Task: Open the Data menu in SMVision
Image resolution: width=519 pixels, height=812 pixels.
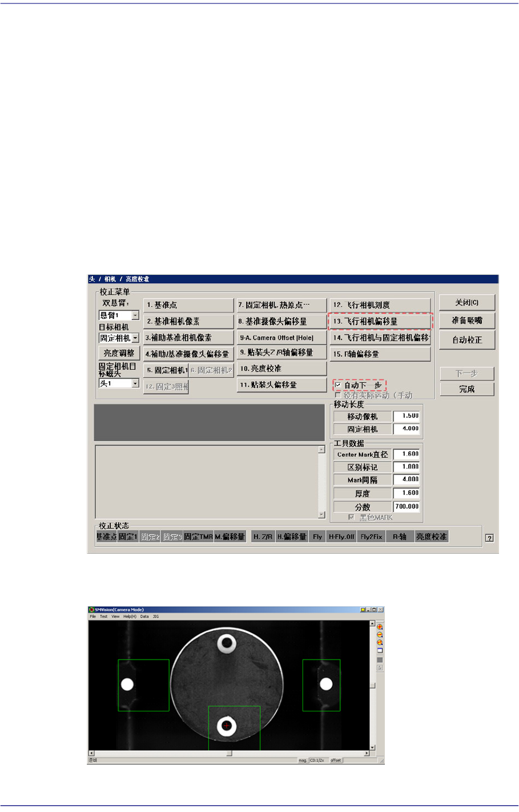Action: [144, 617]
